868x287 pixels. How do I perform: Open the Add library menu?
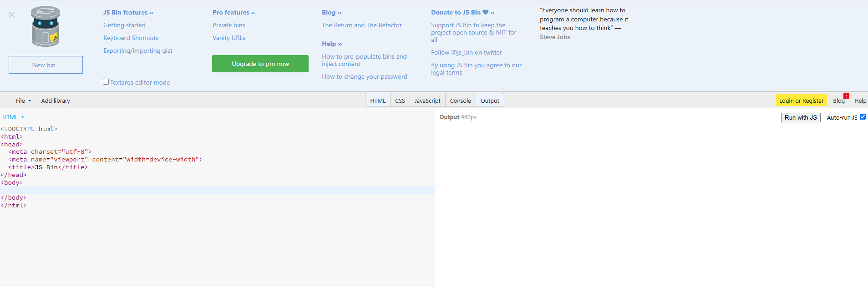coord(56,101)
